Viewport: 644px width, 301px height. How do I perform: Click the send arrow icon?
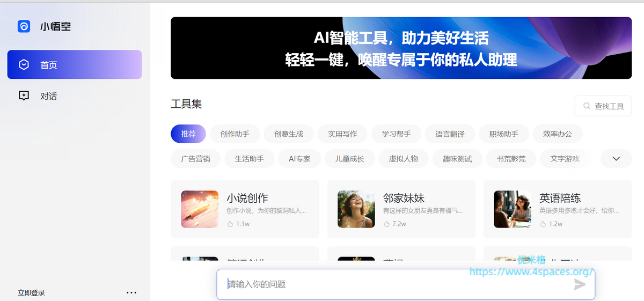[x=580, y=284]
